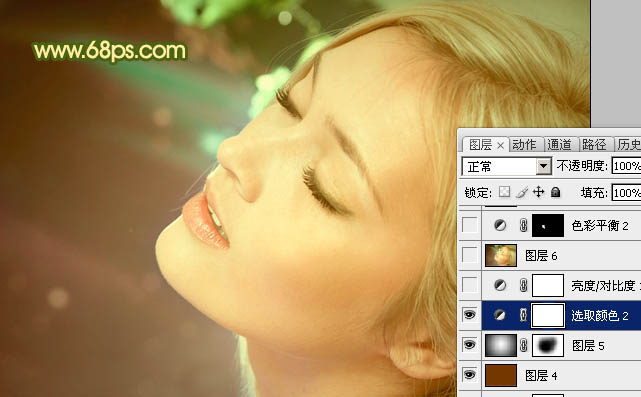Screen dimensions: 641x397
Task: Hide the 选取颜色 2 layer via eye icon
Action: pyautogui.click(x=469, y=315)
